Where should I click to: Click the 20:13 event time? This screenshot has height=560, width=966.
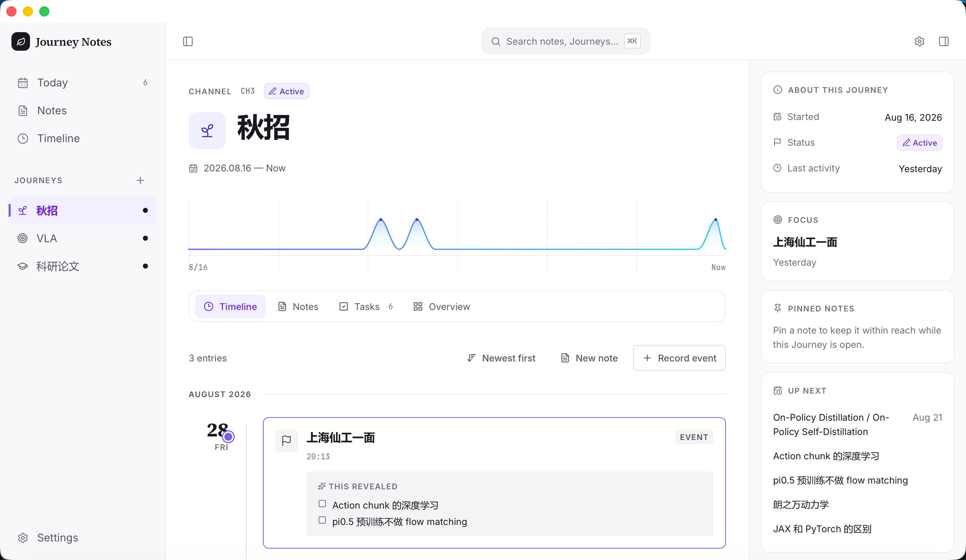[x=318, y=456]
